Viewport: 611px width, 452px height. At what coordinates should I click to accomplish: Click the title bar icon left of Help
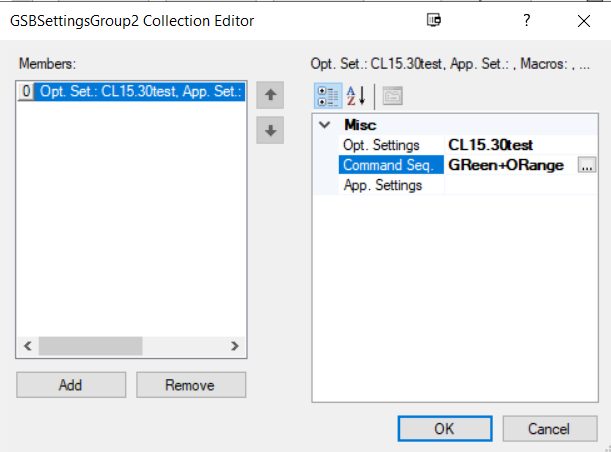433,20
